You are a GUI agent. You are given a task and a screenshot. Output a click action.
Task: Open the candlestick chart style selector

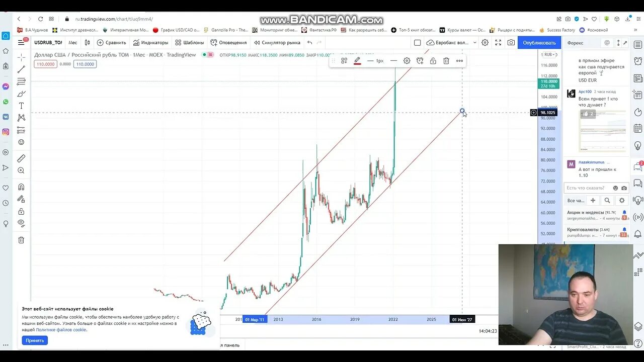coord(87,42)
